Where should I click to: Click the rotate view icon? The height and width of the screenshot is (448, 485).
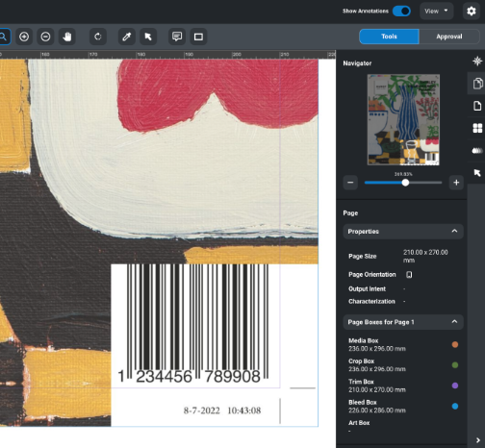click(98, 37)
